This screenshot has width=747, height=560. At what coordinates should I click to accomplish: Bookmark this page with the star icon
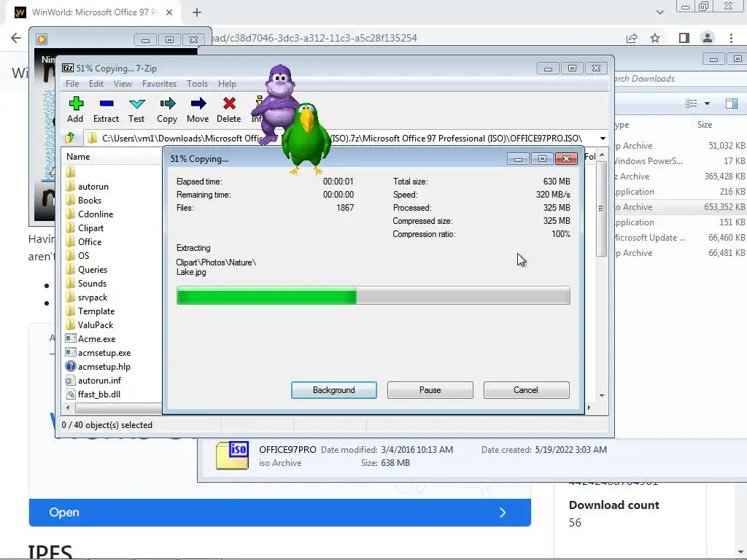656,38
